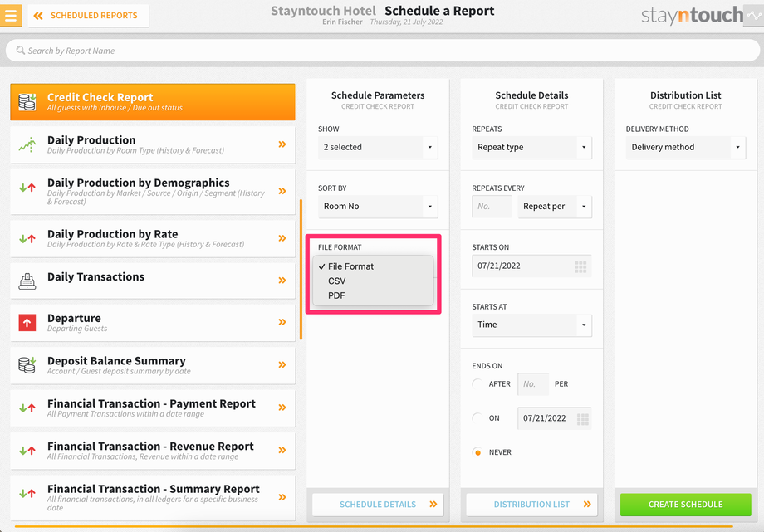
Task: Open the Sort By Room No dropdown
Action: click(378, 207)
